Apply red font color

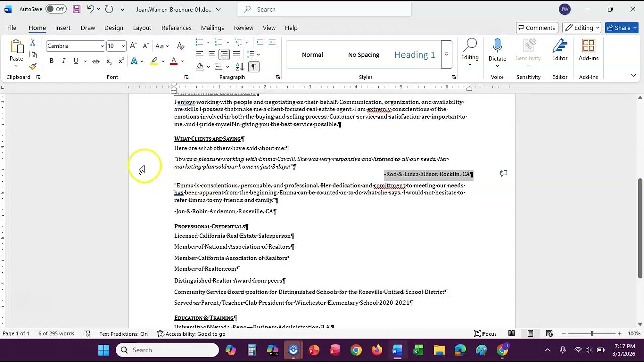174,61
